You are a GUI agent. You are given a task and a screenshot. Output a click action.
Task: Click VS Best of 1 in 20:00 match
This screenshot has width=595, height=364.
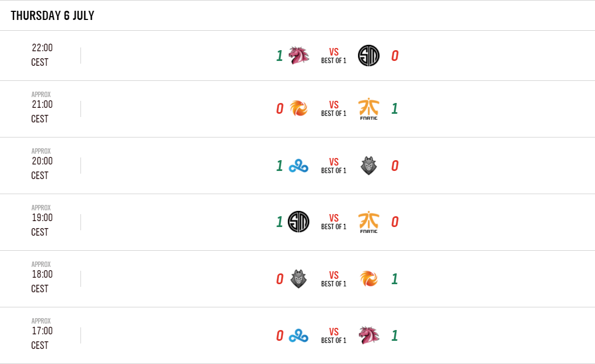coord(334,166)
